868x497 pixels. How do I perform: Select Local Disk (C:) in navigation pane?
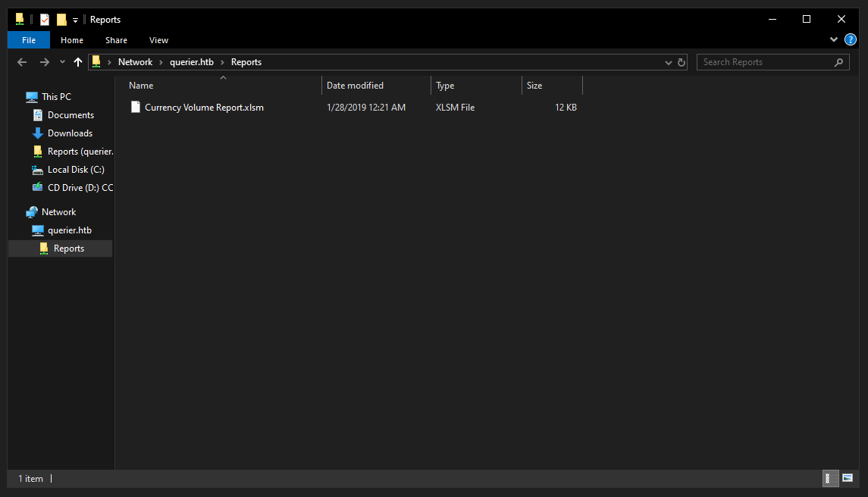point(76,170)
